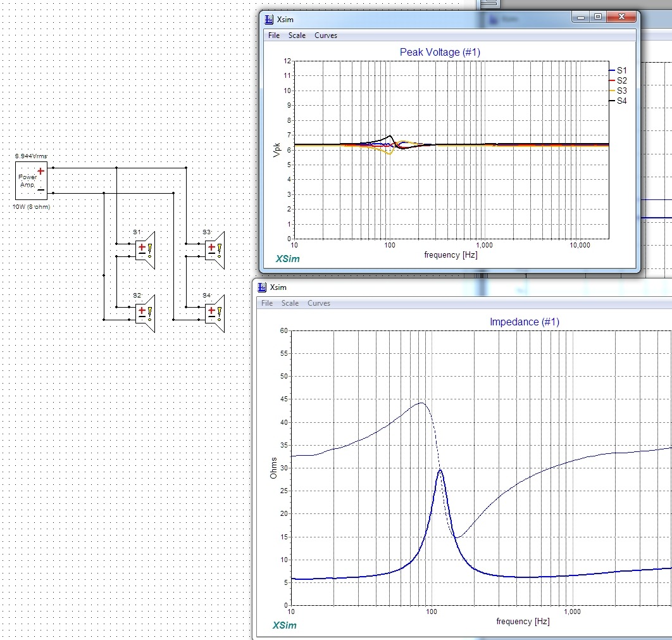Maximize the Peak Voltage Xsim window
672x640 pixels.
598,17
